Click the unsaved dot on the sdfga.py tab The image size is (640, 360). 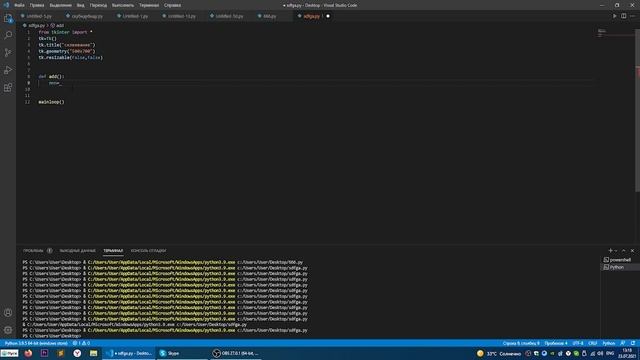point(328,16)
